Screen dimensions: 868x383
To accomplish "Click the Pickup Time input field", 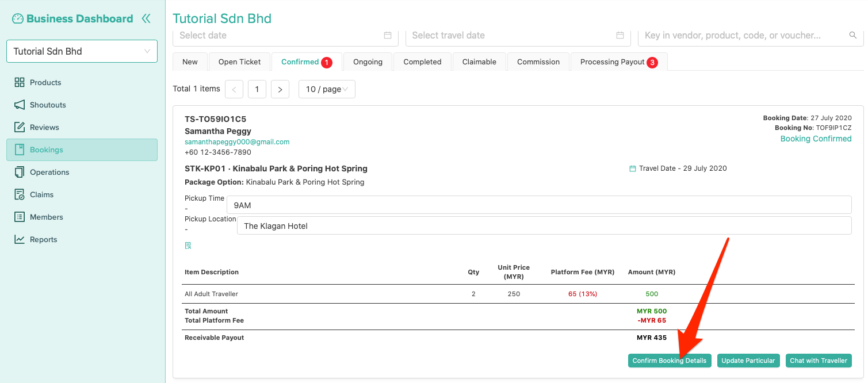I will [x=539, y=205].
